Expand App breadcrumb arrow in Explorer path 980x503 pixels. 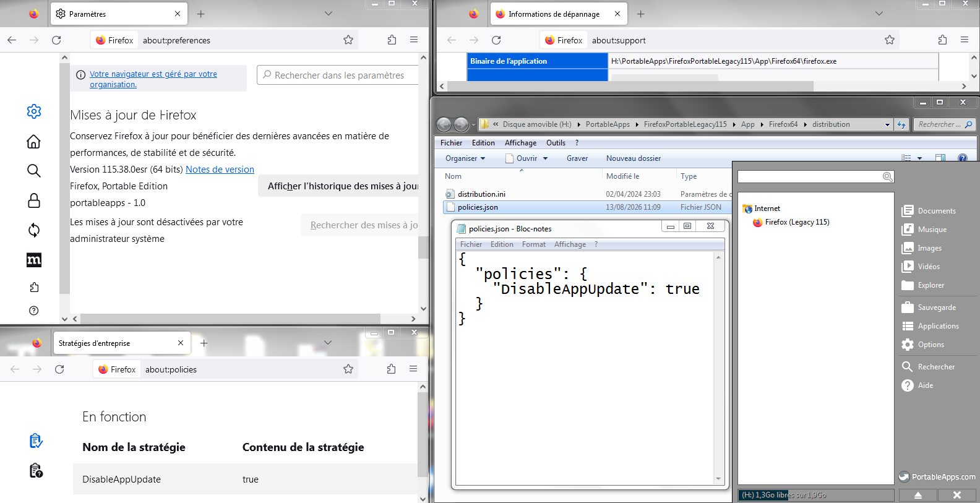pos(762,124)
